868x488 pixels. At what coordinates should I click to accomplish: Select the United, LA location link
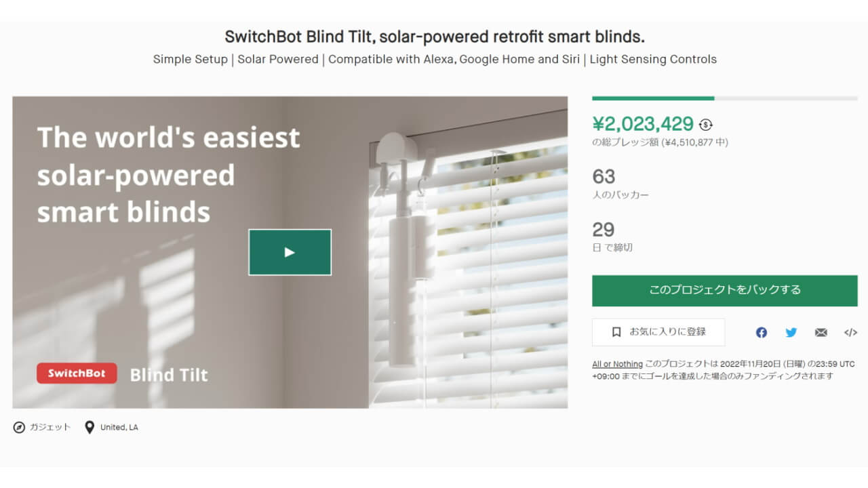[119, 428]
